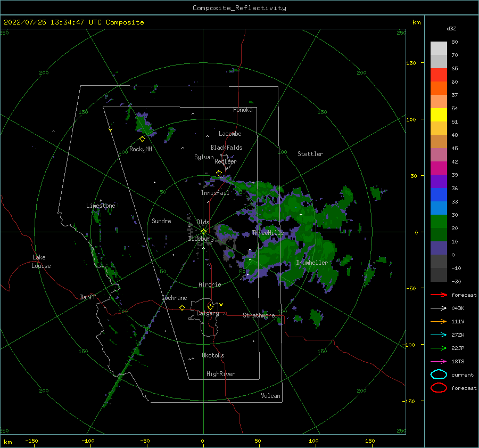This screenshot has width=479, height=448.
Task: Click the blue 36 dBZ color swatch
Action: pos(439,194)
